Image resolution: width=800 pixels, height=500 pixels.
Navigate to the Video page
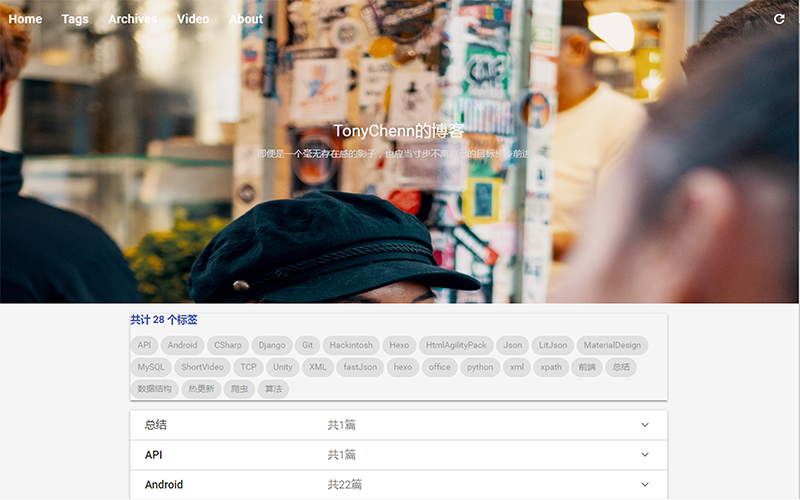tap(193, 19)
